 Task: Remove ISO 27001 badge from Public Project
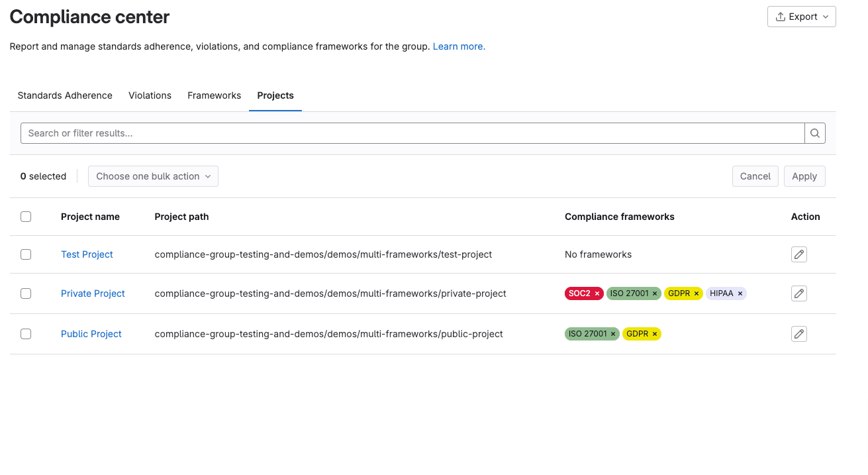[612, 333]
